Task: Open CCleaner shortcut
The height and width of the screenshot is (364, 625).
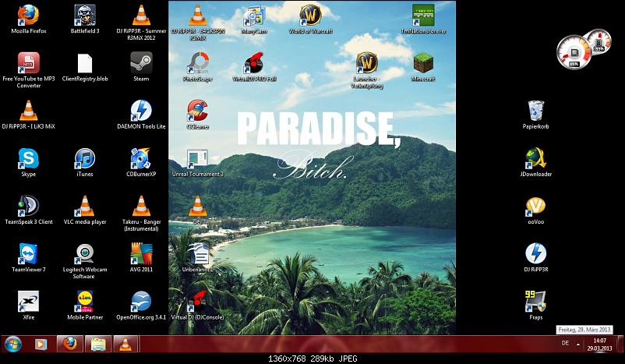Action: pos(198,111)
